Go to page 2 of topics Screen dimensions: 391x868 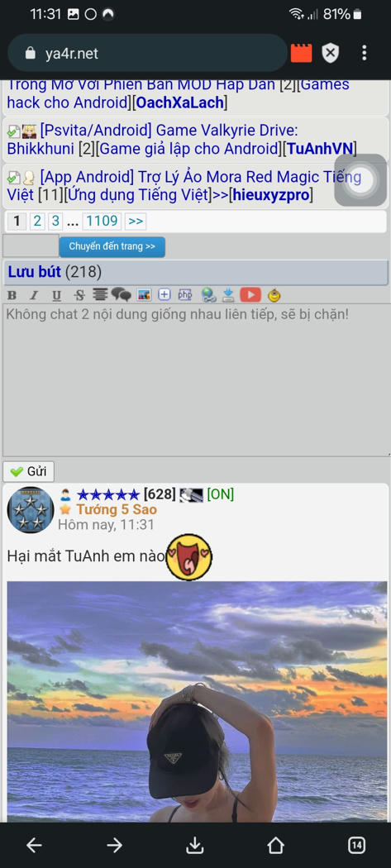36,222
